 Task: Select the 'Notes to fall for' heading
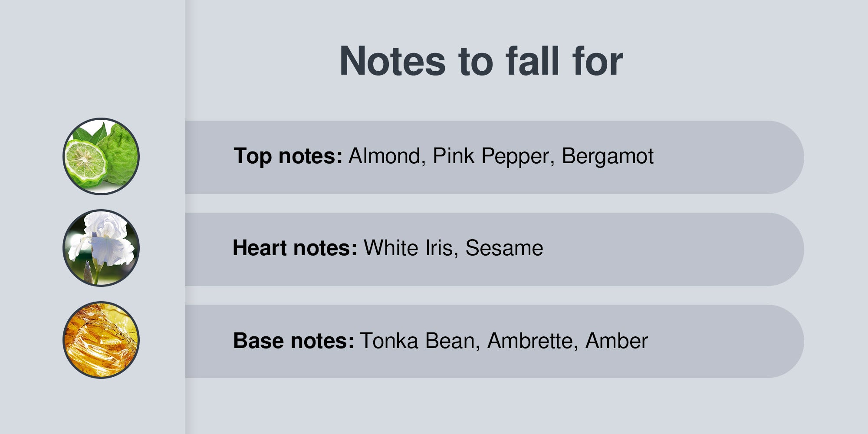tap(481, 61)
